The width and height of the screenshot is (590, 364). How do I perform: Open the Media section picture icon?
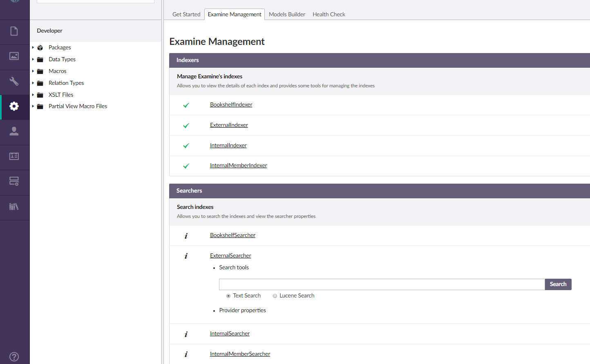[x=14, y=56]
